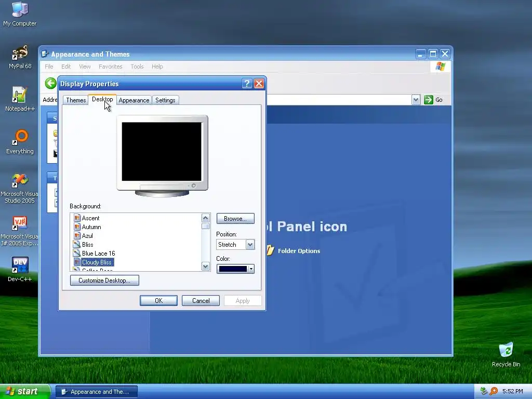The height and width of the screenshot is (399, 532).
Task: Click the 5:52 PM taskbar clock
Action: click(x=513, y=391)
